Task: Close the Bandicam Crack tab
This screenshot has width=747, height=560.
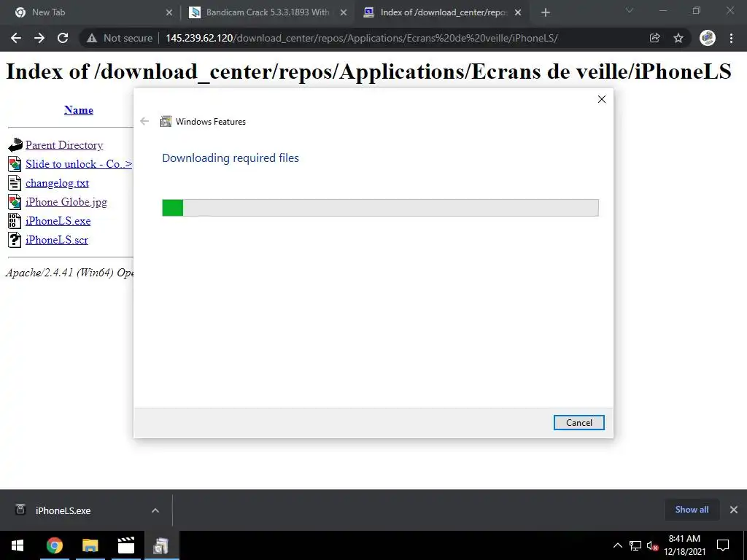Action: [343, 12]
